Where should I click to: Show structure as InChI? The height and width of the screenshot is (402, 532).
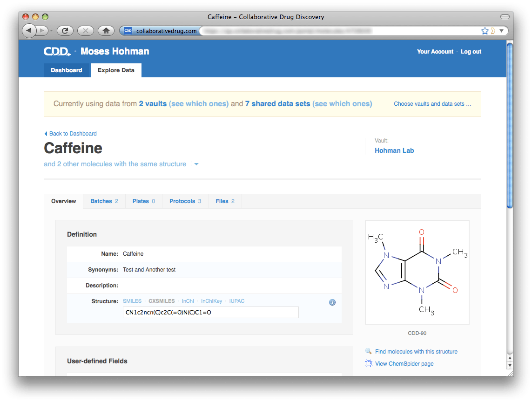coord(188,301)
